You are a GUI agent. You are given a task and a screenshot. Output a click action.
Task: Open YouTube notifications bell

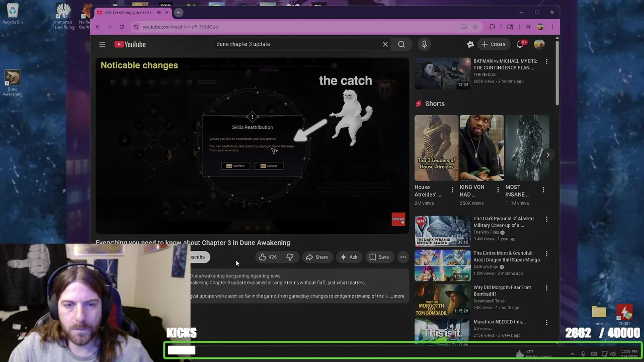click(x=520, y=44)
